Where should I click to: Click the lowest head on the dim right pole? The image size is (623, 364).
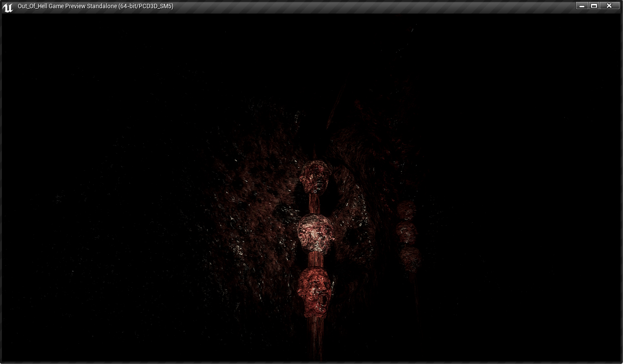click(x=410, y=258)
